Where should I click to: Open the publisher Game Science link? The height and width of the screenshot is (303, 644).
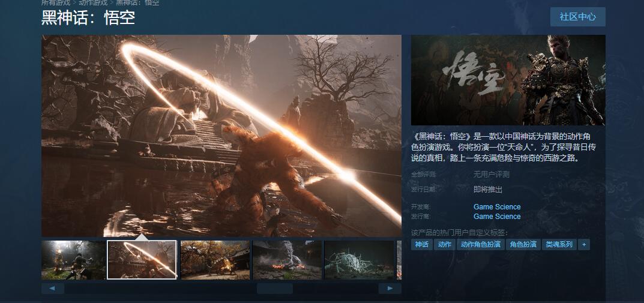point(497,217)
